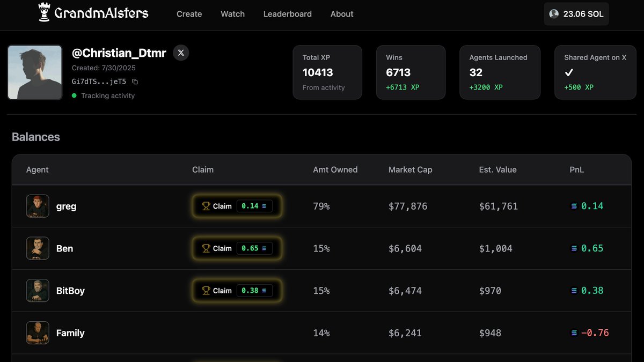The width and height of the screenshot is (644, 362).
Task: Click the +500 XP text
Action: pos(579,87)
